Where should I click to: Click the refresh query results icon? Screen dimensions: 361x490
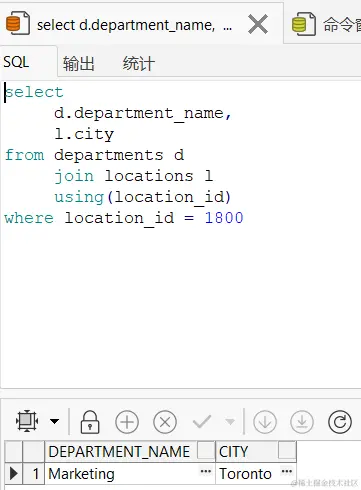tap(340, 422)
